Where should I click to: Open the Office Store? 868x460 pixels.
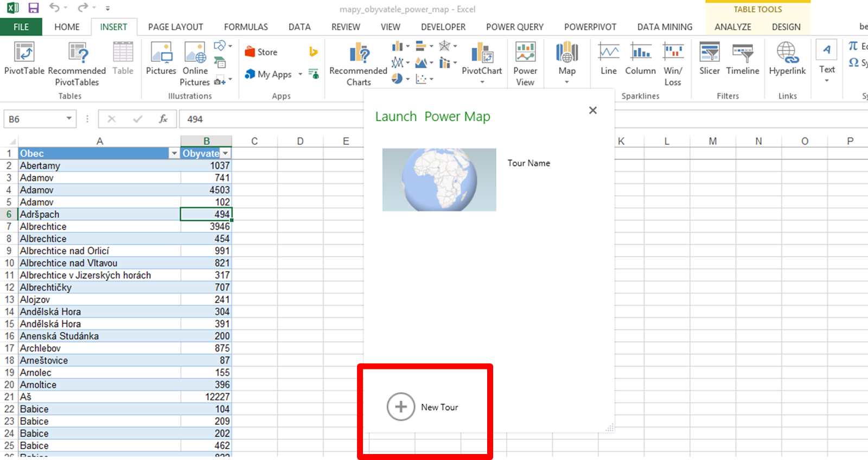click(261, 52)
